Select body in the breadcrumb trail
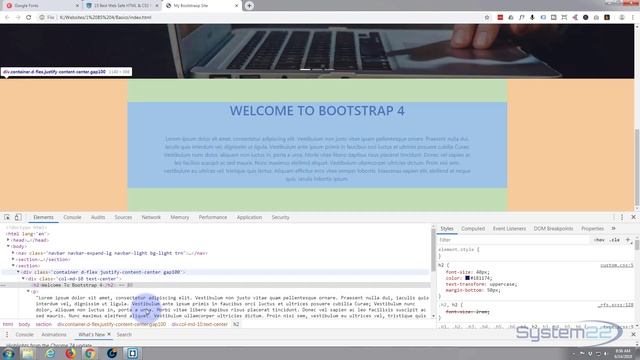640x360 pixels. point(24,324)
